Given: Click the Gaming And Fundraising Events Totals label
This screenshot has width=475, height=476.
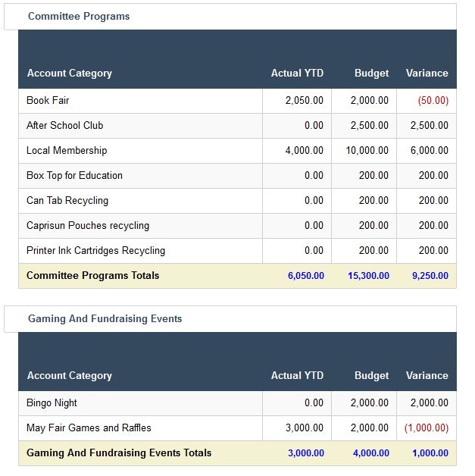Looking at the screenshot, I should coord(119,453).
